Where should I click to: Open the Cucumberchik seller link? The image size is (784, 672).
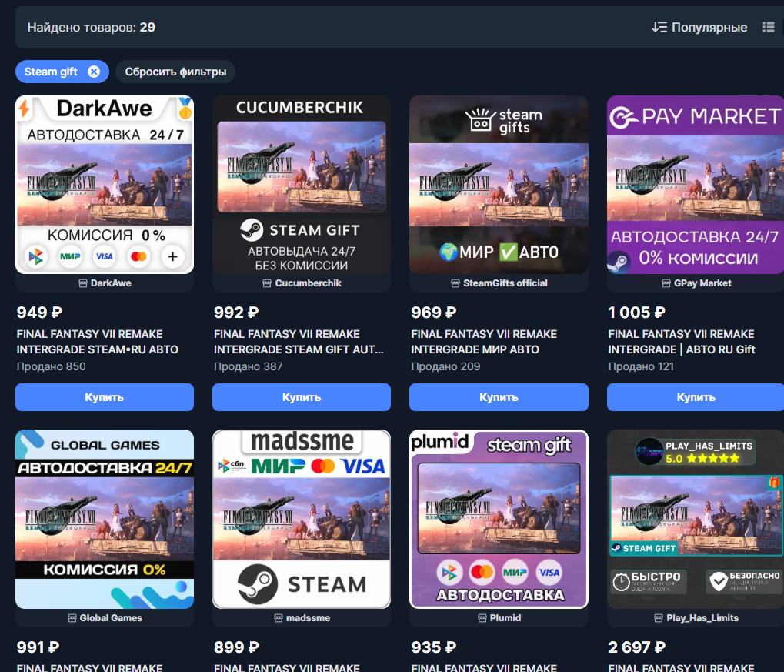302,283
